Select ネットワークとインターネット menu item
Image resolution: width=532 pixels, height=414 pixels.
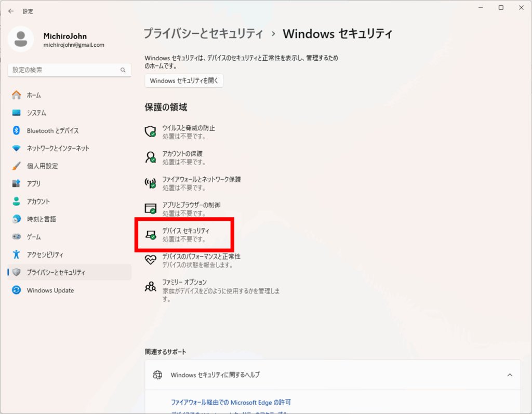(69, 148)
